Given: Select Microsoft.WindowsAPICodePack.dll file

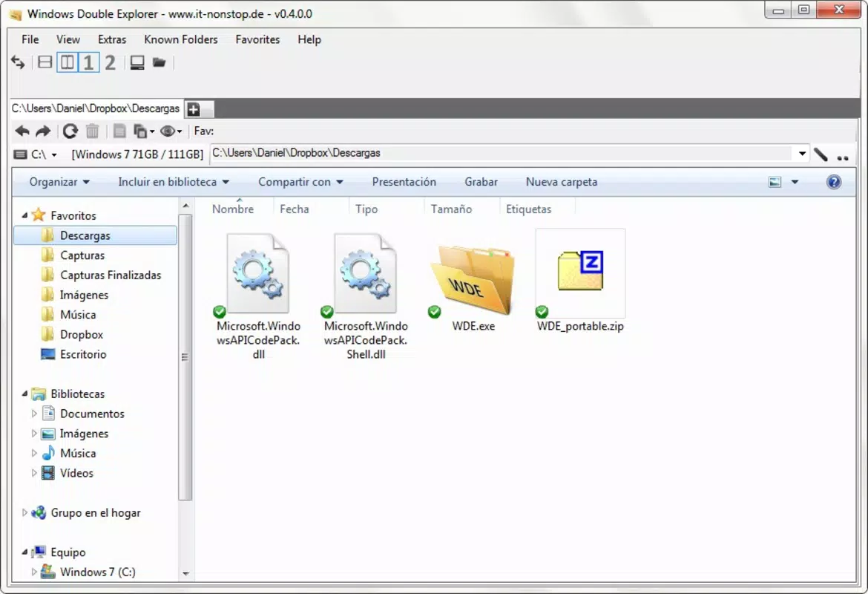Looking at the screenshot, I should pyautogui.click(x=258, y=296).
